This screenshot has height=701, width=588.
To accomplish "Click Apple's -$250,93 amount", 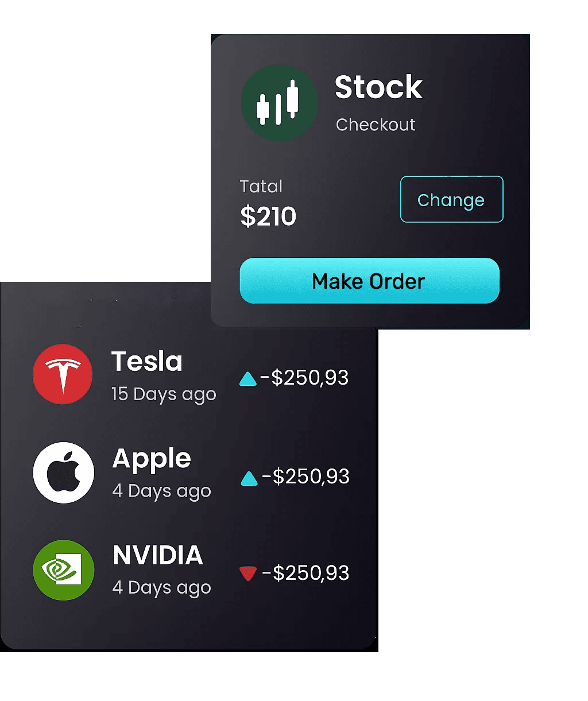I will point(305,477).
